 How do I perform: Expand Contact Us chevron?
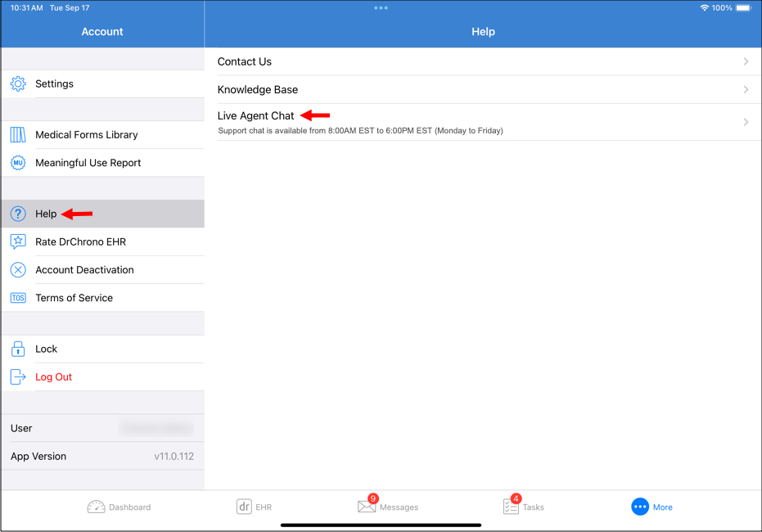746,61
